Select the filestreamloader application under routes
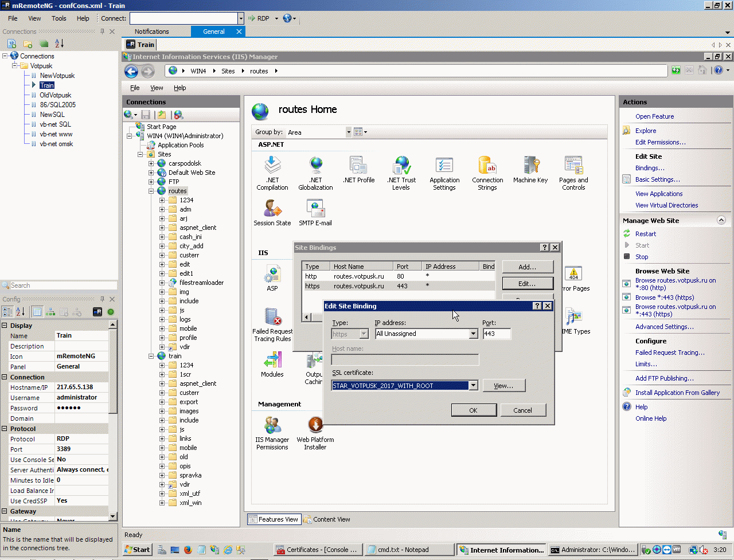This screenshot has width=734, height=560. [x=201, y=283]
